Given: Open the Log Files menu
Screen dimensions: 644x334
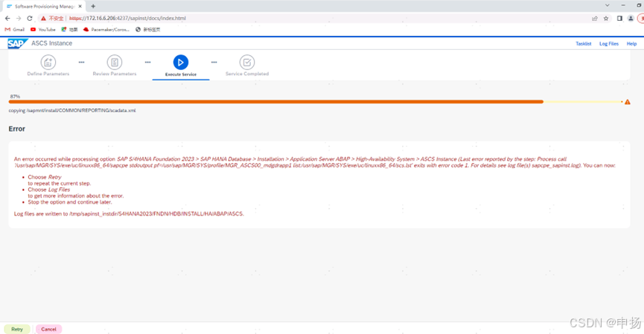Looking at the screenshot, I should pyautogui.click(x=609, y=43).
